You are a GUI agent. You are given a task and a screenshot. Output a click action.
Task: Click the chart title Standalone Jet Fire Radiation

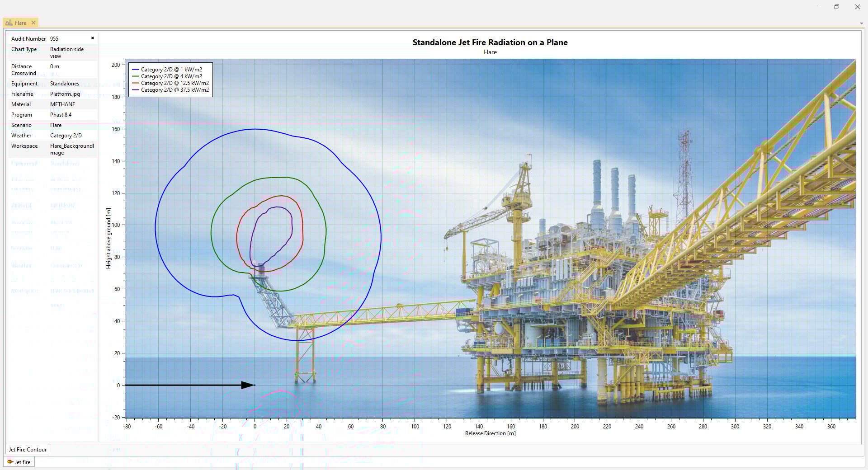point(490,42)
